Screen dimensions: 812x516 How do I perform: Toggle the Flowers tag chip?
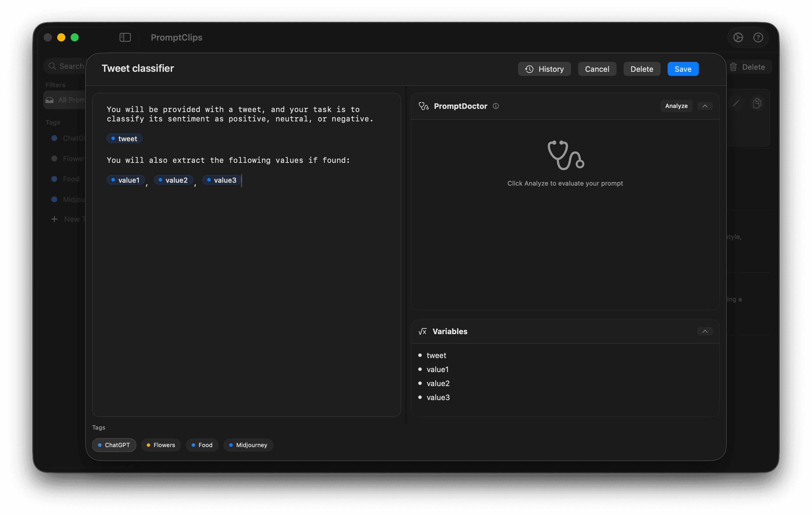point(161,445)
